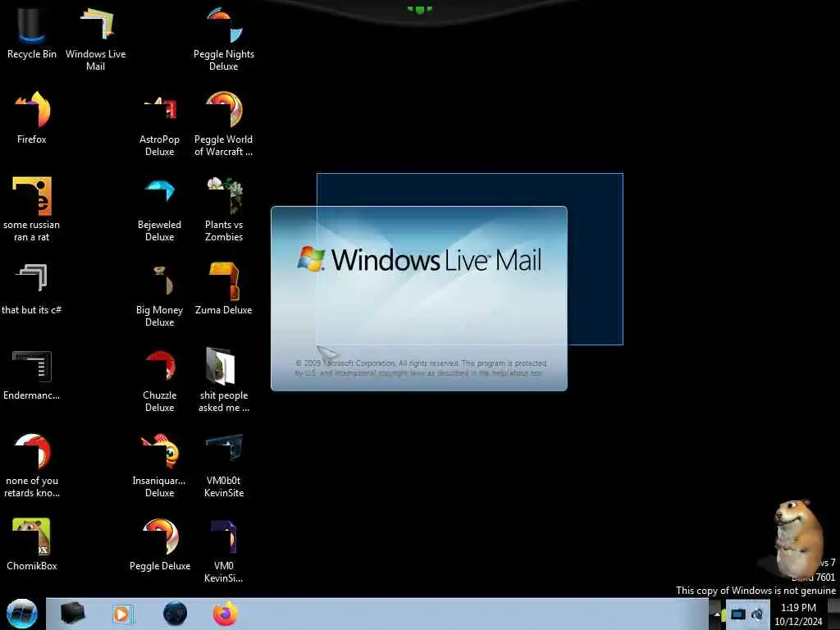Viewport: 840px width, 630px height.
Task: Open the volume speaker tray icon
Action: coord(757,614)
